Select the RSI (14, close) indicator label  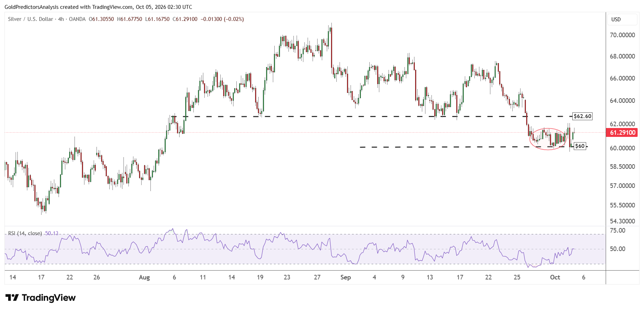point(25,233)
